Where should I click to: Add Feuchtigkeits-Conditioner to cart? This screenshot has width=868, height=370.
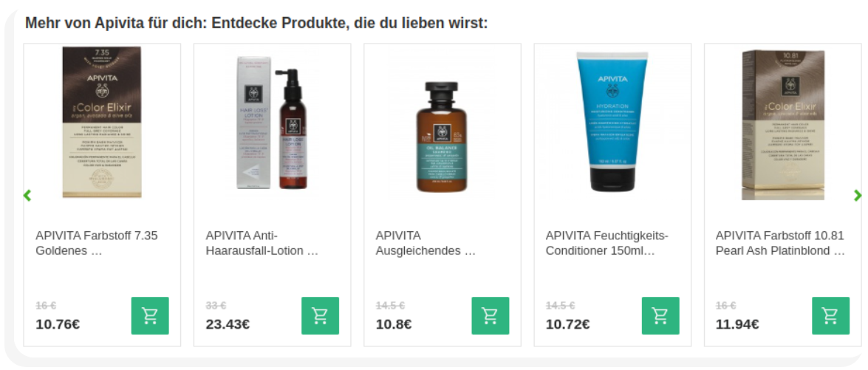pyautogui.click(x=660, y=316)
